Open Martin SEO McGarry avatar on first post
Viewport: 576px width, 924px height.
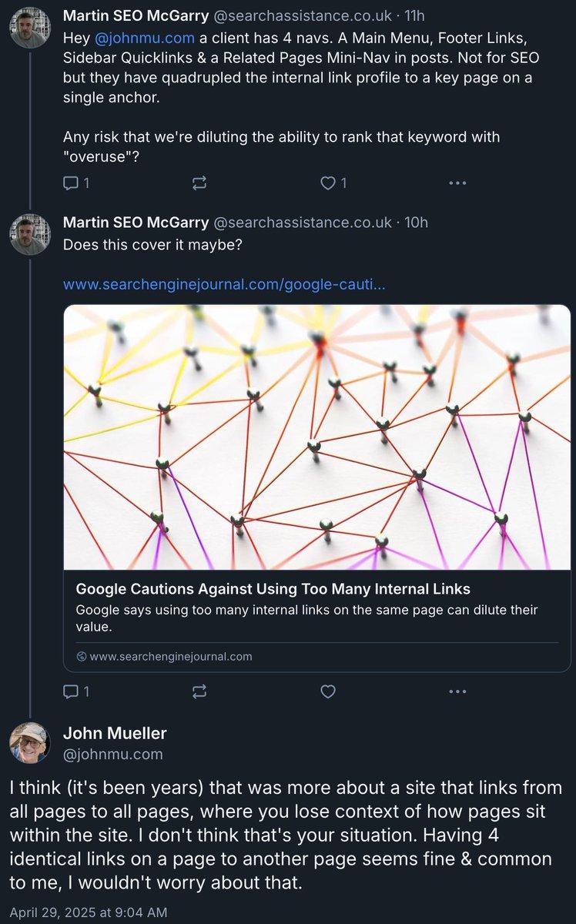(x=30, y=28)
